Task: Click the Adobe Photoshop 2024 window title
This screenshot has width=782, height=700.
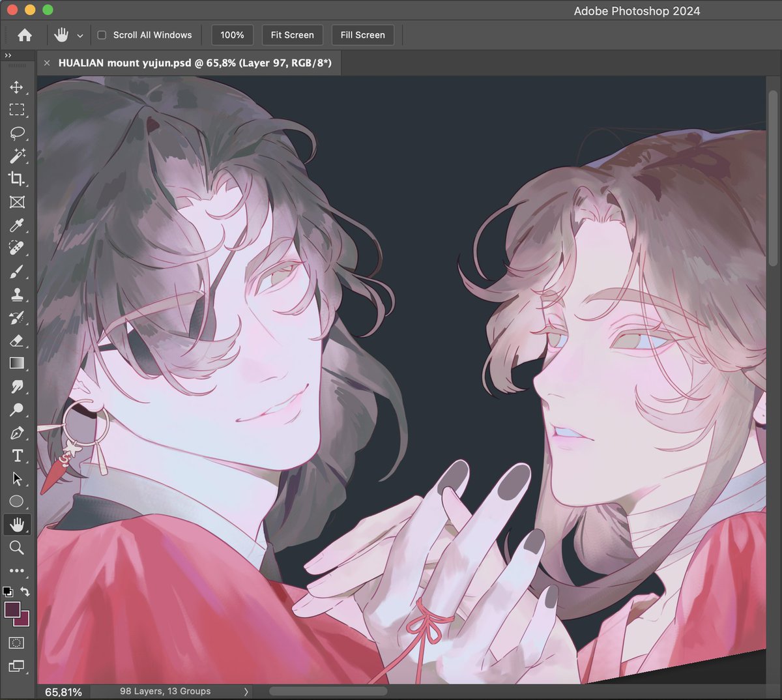Action: [x=637, y=11]
